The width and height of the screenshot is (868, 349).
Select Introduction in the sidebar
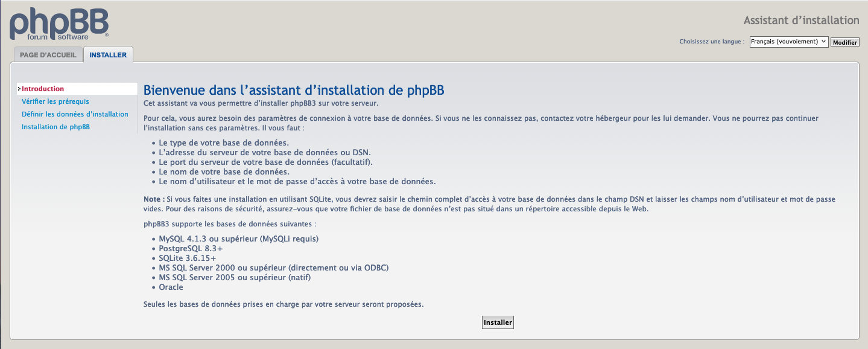coord(43,89)
